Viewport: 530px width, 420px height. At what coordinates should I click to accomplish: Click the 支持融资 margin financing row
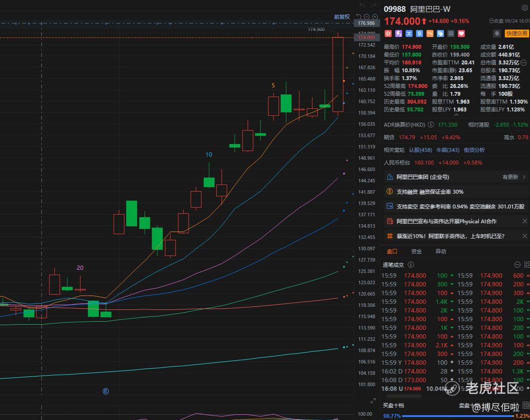tap(455, 192)
